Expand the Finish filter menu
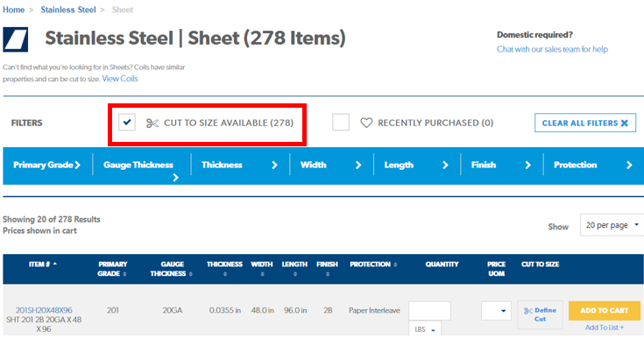The image size is (644, 339). pyautogui.click(x=501, y=165)
